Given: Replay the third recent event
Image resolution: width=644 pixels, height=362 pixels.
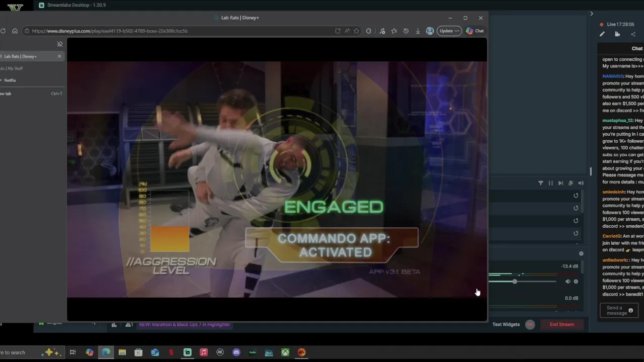Looking at the screenshot, I should pos(576,221).
